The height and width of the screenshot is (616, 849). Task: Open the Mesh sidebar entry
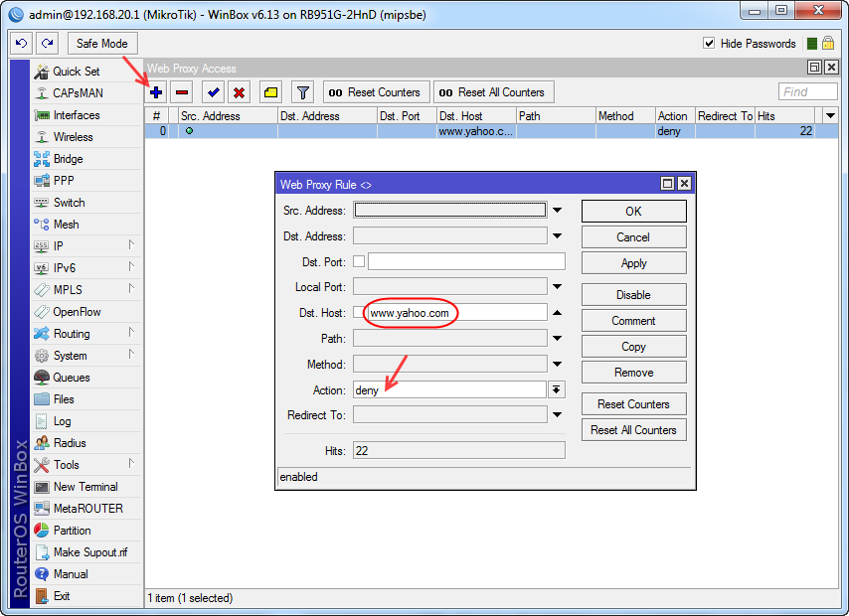(x=66, y=225)
